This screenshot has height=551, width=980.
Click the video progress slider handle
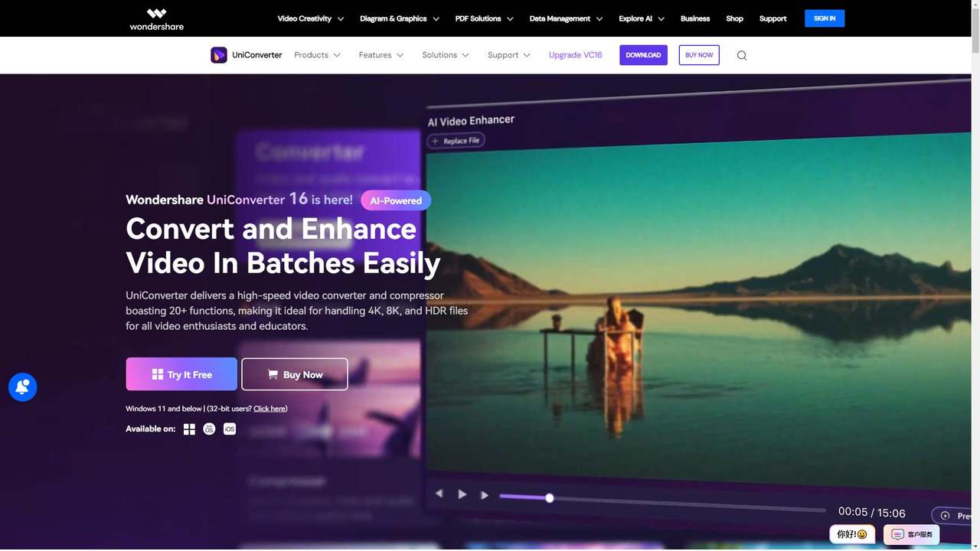click(x=549, y=498)
